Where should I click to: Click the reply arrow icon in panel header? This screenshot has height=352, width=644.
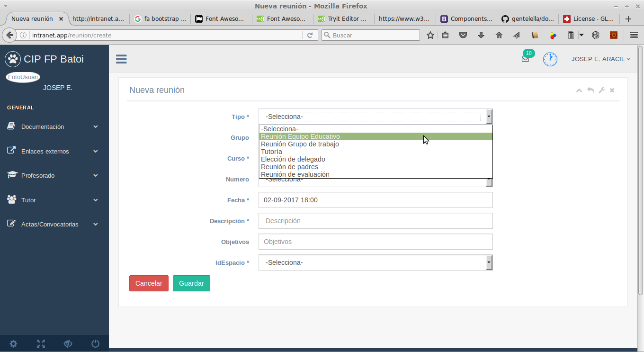(590, 90)
